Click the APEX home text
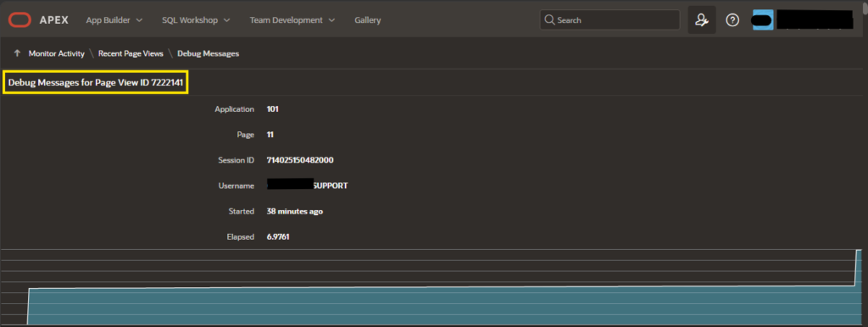 (x=54, y=20)
